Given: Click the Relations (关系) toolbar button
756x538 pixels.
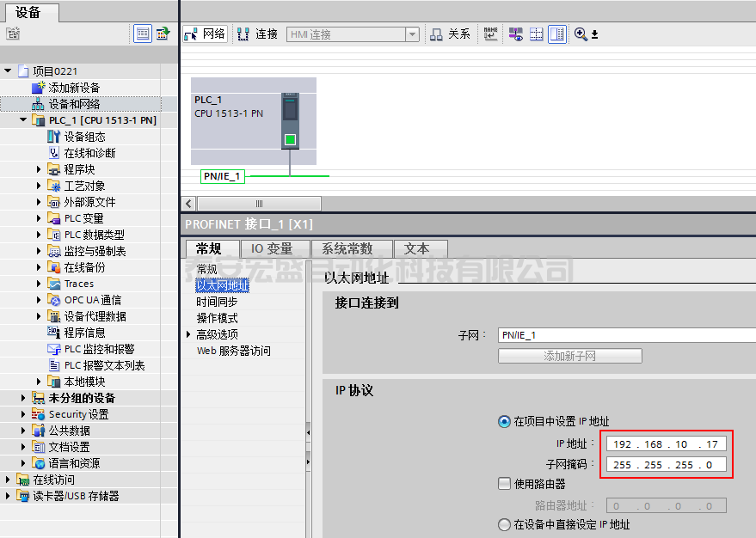Looking at the screenshot, I should 451,34.
